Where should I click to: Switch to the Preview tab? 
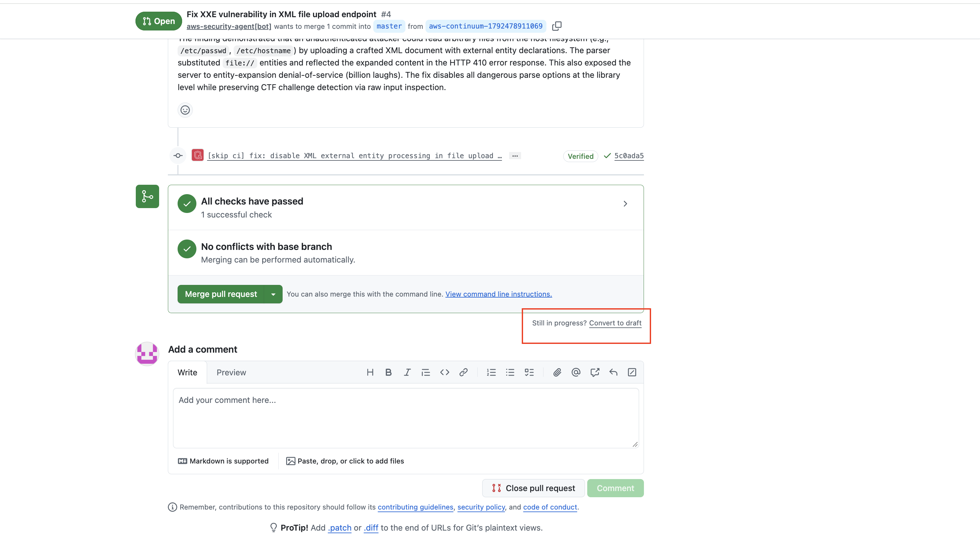click(x=231, y=372)
